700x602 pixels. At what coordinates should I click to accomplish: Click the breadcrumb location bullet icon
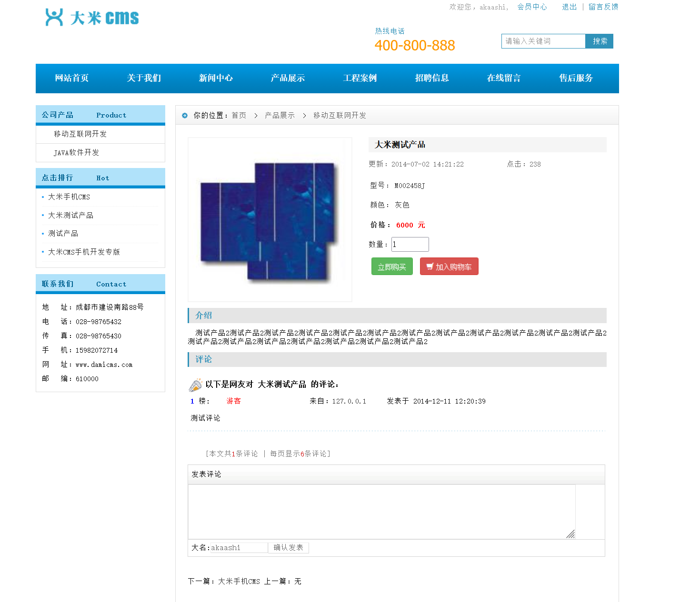tap(185, 116)
